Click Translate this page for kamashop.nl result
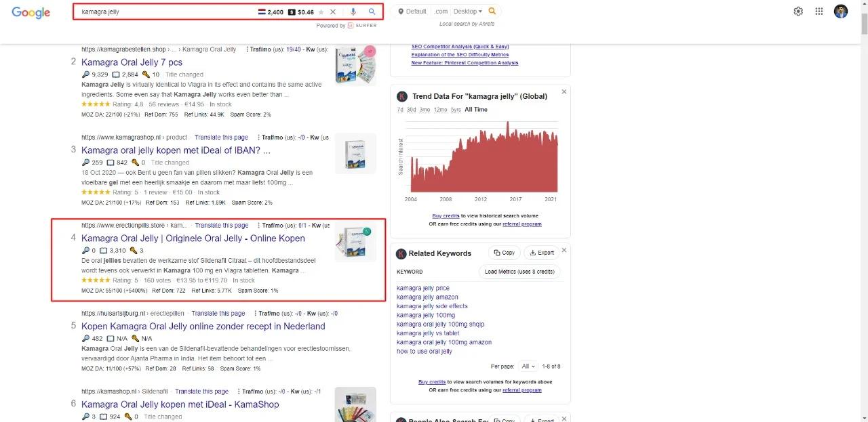 tap(202, 392)
